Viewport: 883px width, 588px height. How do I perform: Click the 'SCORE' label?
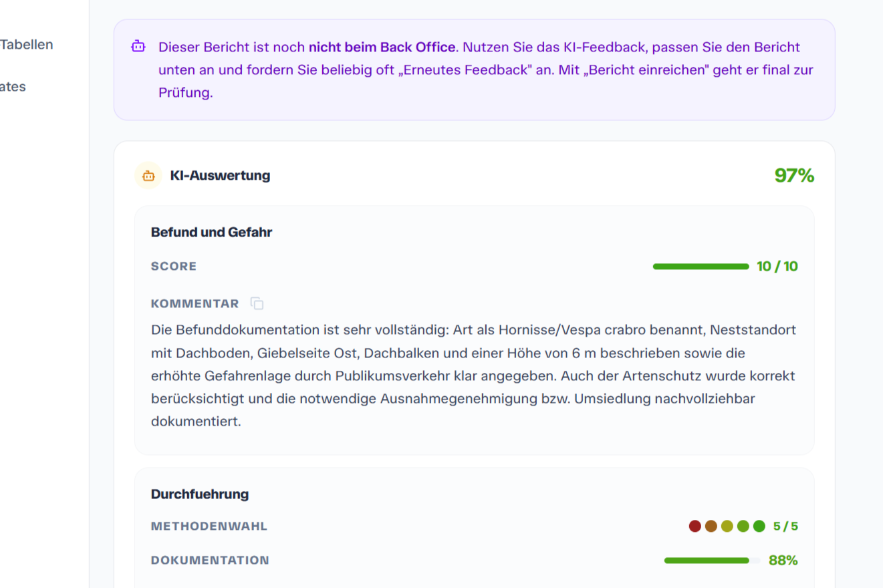pos(174,267)
